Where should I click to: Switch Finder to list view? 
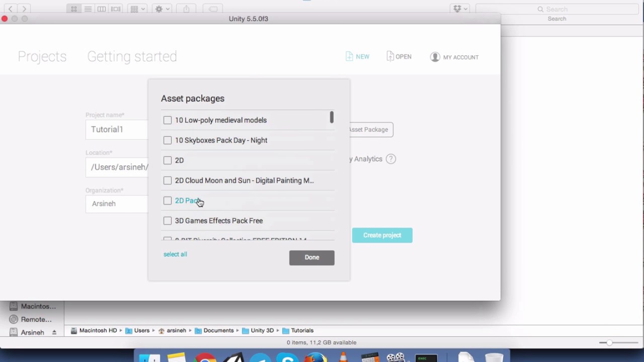click(x=88, y=9)
